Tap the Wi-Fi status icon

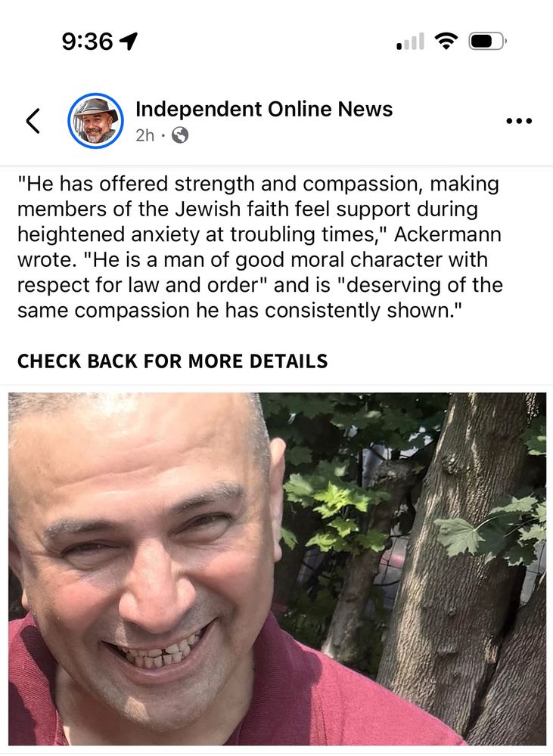point(446,41)
